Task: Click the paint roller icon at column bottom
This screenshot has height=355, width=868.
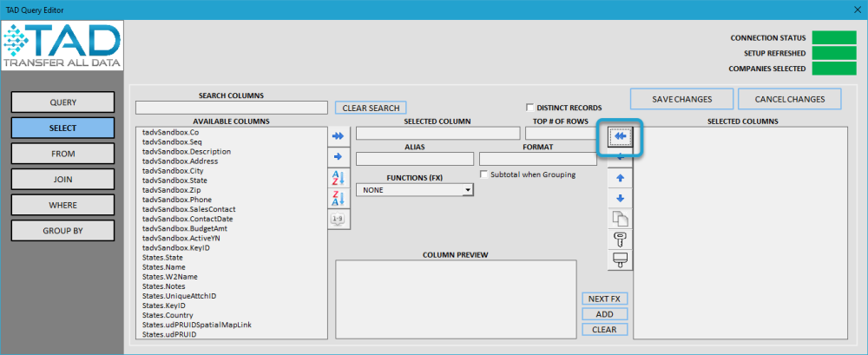Action: (620, 260)
